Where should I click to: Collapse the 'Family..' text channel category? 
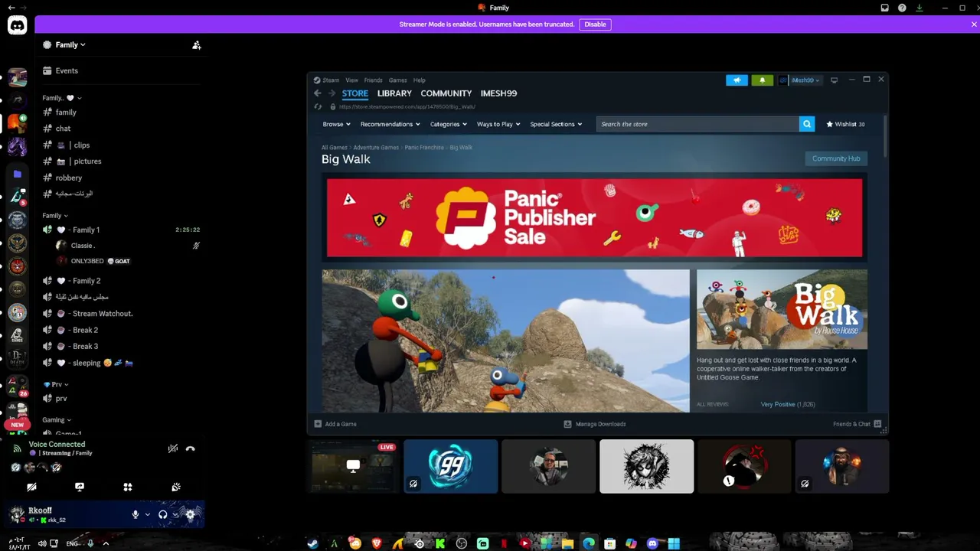coord(62,98)
